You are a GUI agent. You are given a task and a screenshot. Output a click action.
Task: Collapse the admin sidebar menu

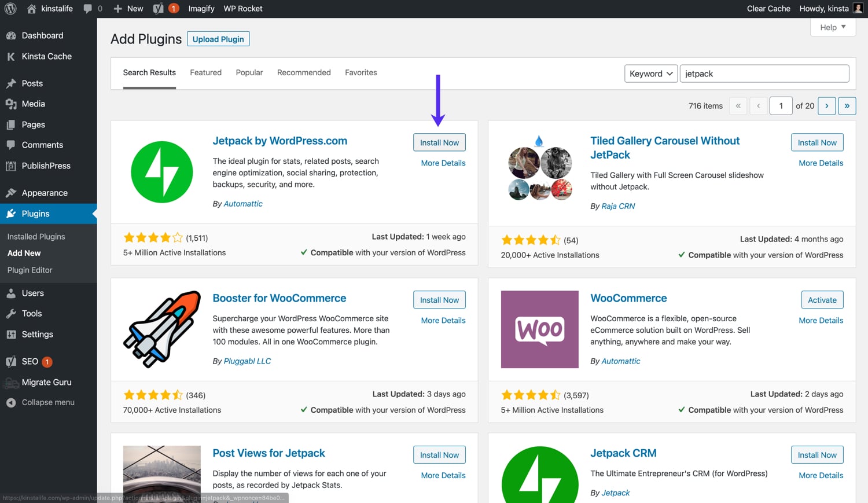point(12,402)
